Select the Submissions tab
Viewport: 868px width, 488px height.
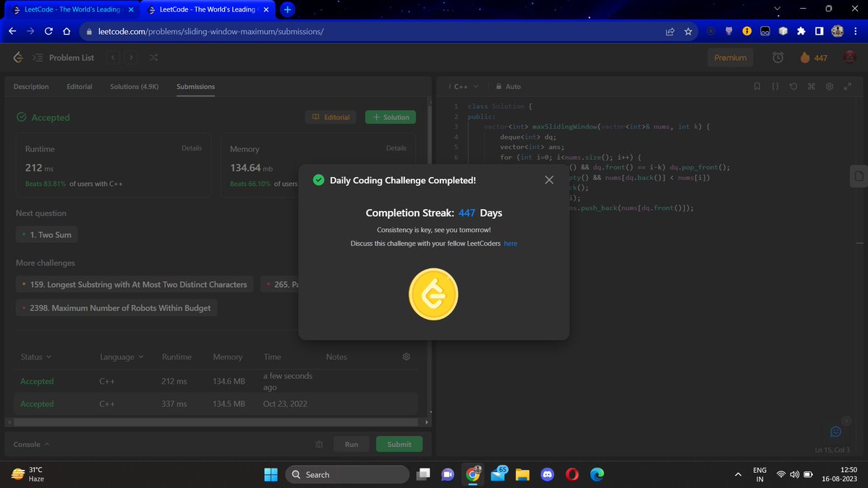(x=195, y=87)
